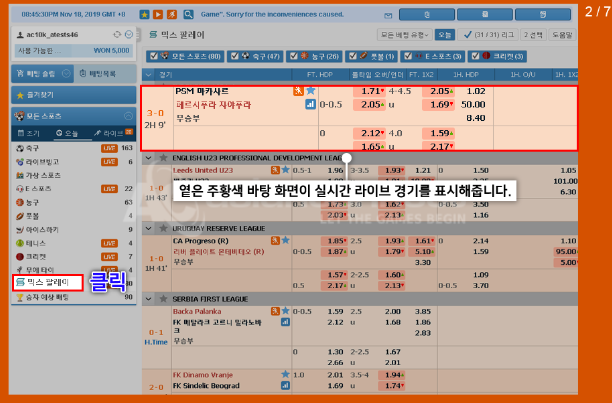The width and height of the screenshot is (612, 403).
Task: Favorite the Uruguay Reserve League star
Action: pos(163,228)
